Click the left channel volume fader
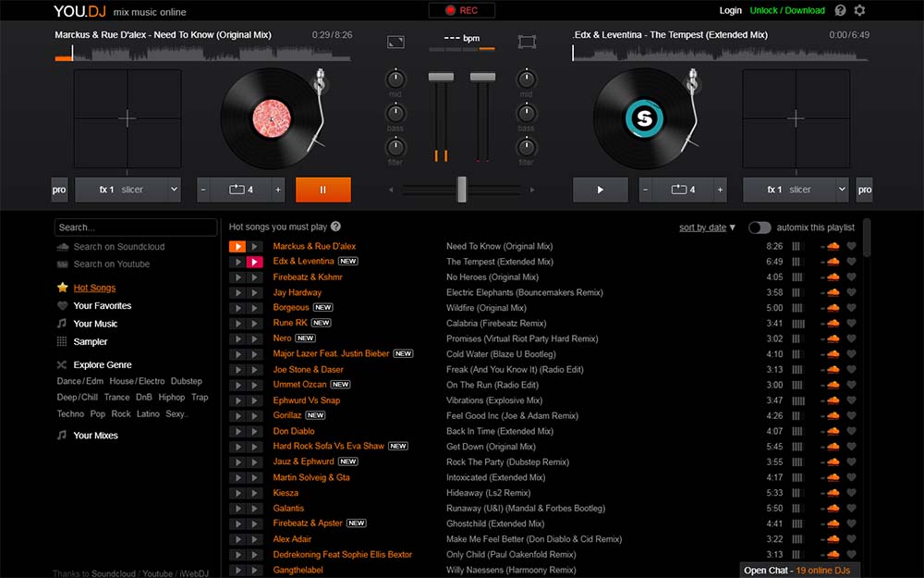Screen dimensions: 924x578 point(441,77)
